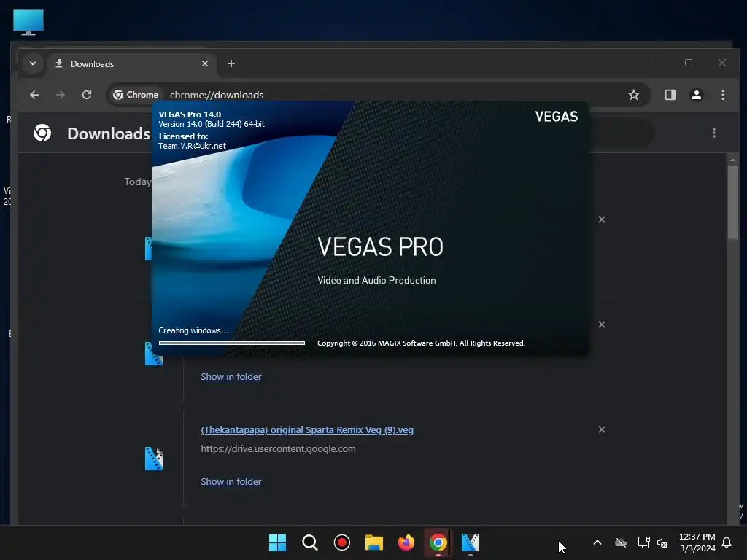
Task: Remove Sparta Remix Veg (9).veg from list
Action: (x=602, y=429)
